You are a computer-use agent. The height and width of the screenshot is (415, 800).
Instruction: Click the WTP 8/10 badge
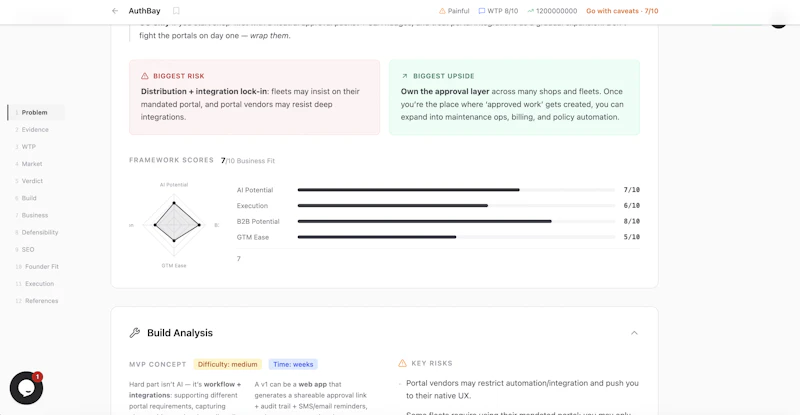pos(498,11)
